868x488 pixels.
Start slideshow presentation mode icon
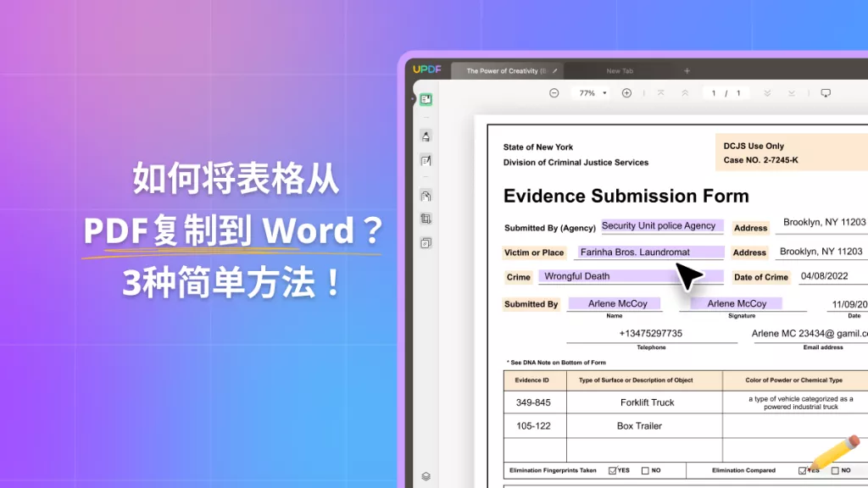click(826, 93)
